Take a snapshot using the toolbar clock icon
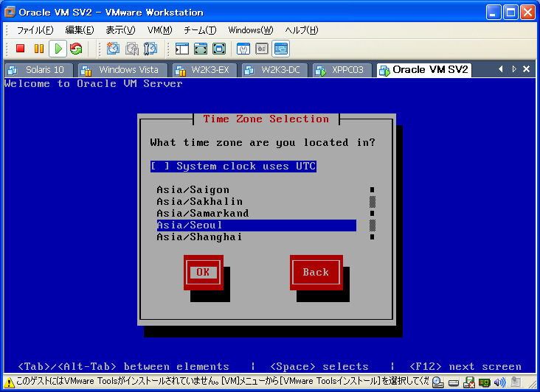 [113, 49]
